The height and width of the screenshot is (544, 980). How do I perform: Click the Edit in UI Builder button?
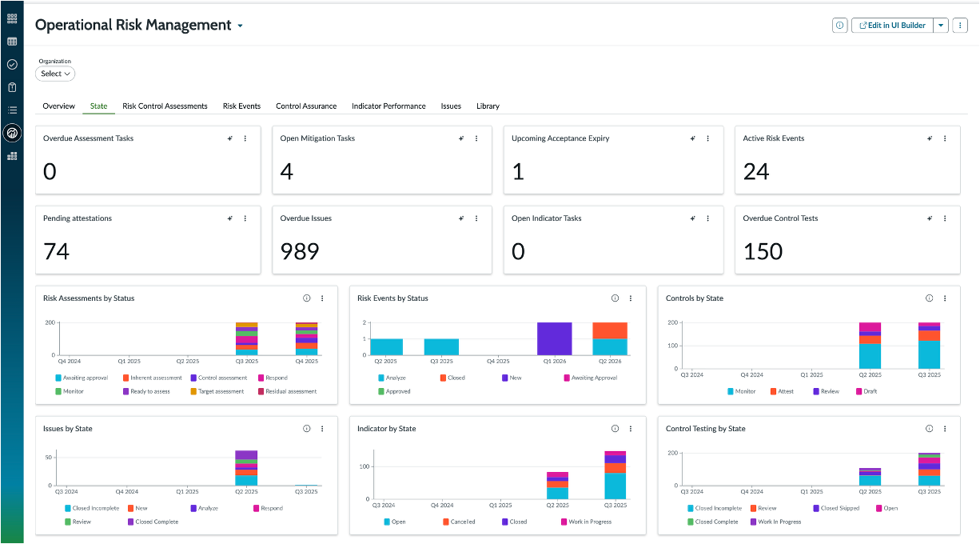tap(892, 26)
